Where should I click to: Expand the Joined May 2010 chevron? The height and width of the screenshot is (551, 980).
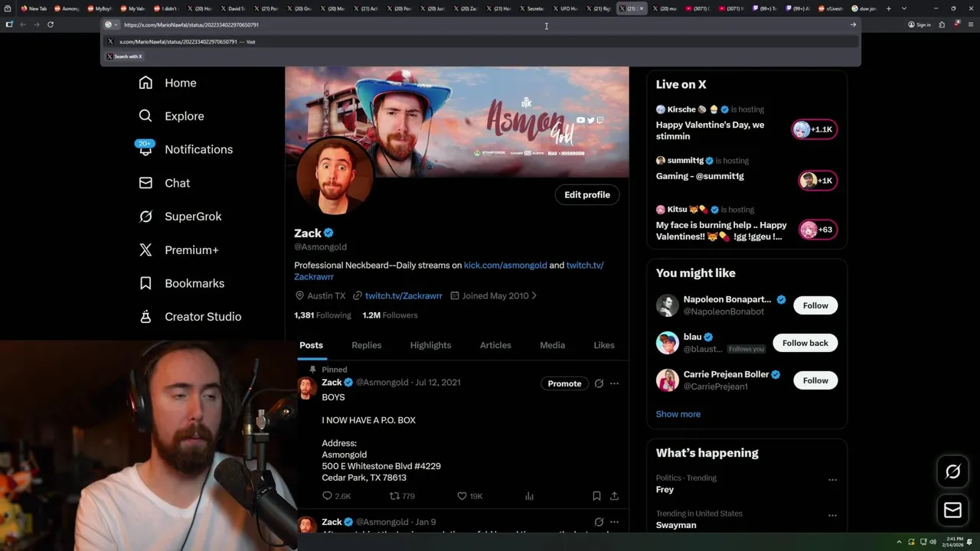[x=534, y=296]
